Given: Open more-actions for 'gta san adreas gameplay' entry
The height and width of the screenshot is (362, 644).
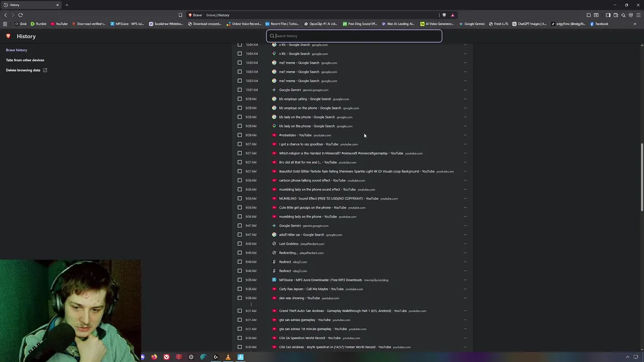Looking at the screenshot, I should 465,320.
